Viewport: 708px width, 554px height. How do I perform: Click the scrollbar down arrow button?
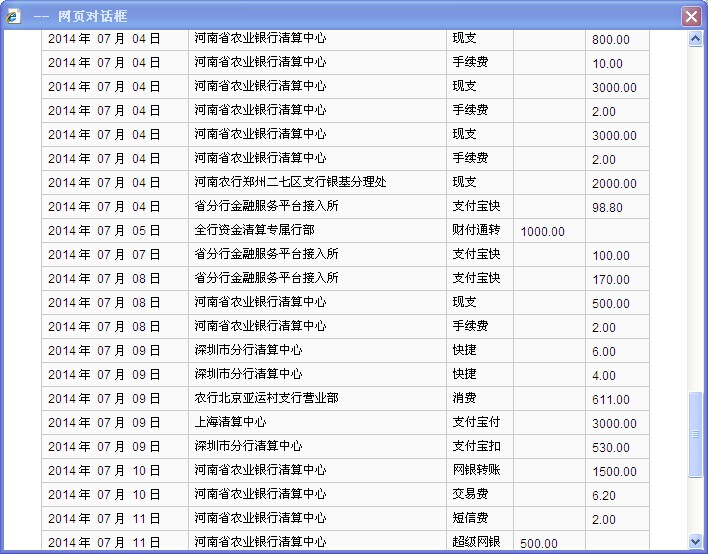tap(696, 541)
